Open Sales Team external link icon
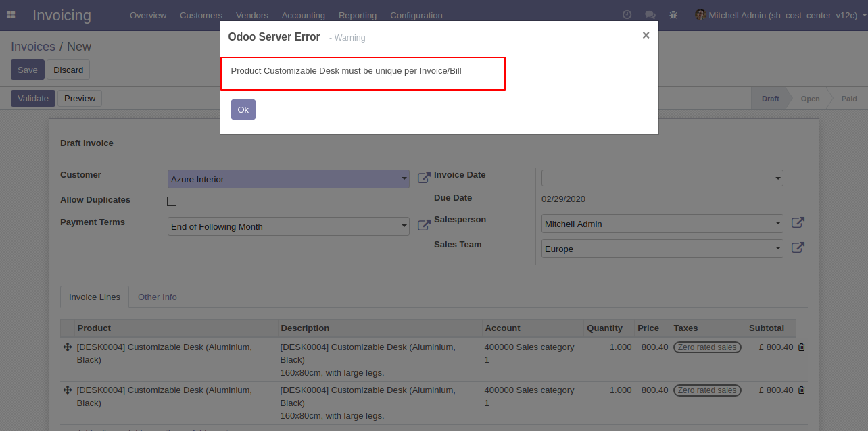Viewport: 868px width, 431px height. click(798, 248)
